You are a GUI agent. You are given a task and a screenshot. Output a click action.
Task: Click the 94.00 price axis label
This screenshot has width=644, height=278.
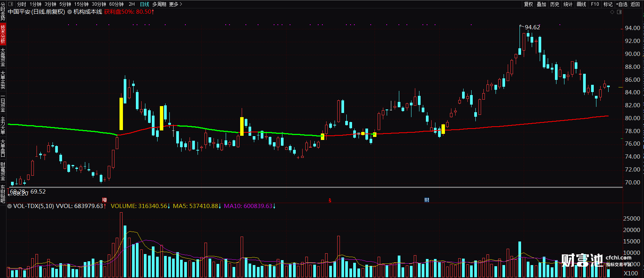click(x=632, y=28)
